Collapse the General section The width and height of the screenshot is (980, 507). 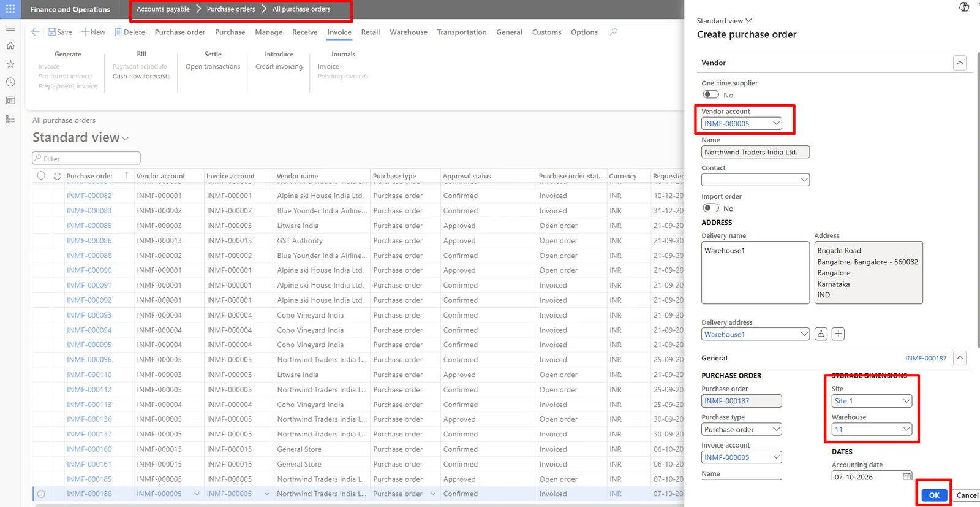tap(960, 358)
